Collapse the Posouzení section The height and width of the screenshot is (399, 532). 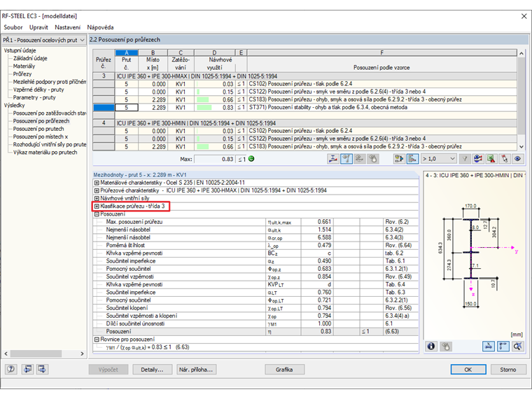(97, 214)
